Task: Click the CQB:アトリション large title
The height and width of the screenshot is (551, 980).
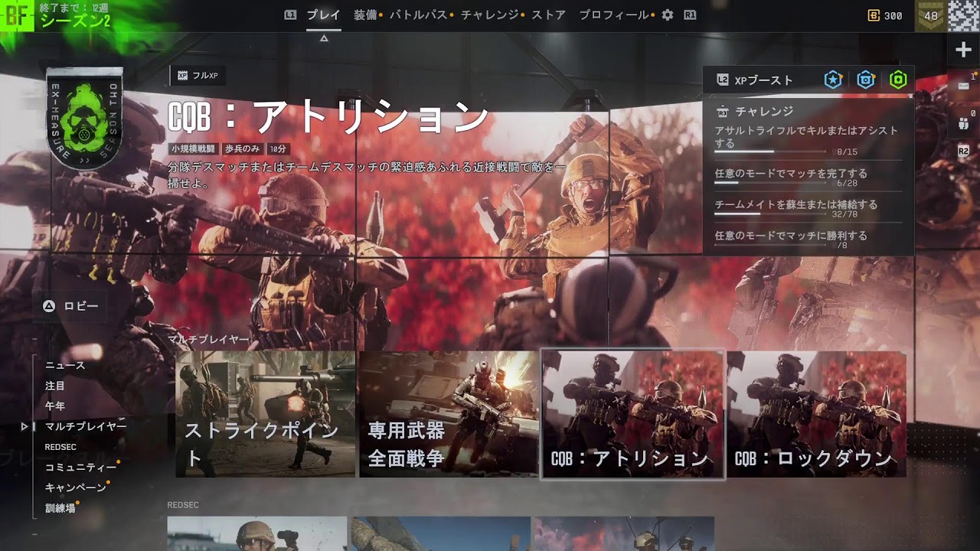Action: 328,117
